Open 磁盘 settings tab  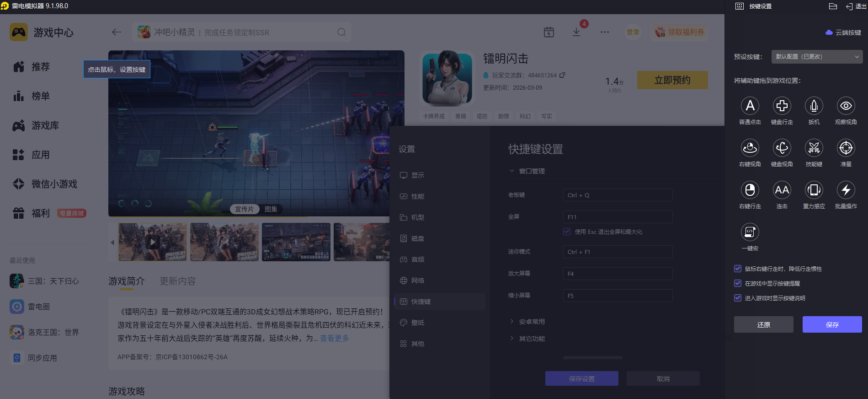440,238
